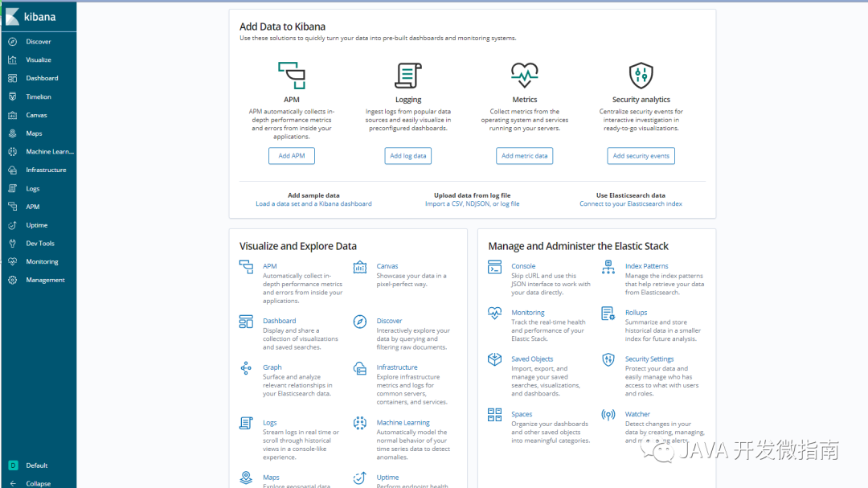This screenshot has height=488, width=868.
Task: Click the Watcher broadcast icon
Action: click(x=608, y=414)
